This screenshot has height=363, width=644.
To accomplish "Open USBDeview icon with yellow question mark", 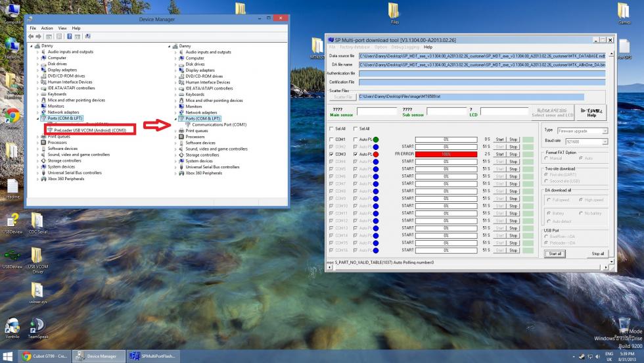I will coord(12,224).
